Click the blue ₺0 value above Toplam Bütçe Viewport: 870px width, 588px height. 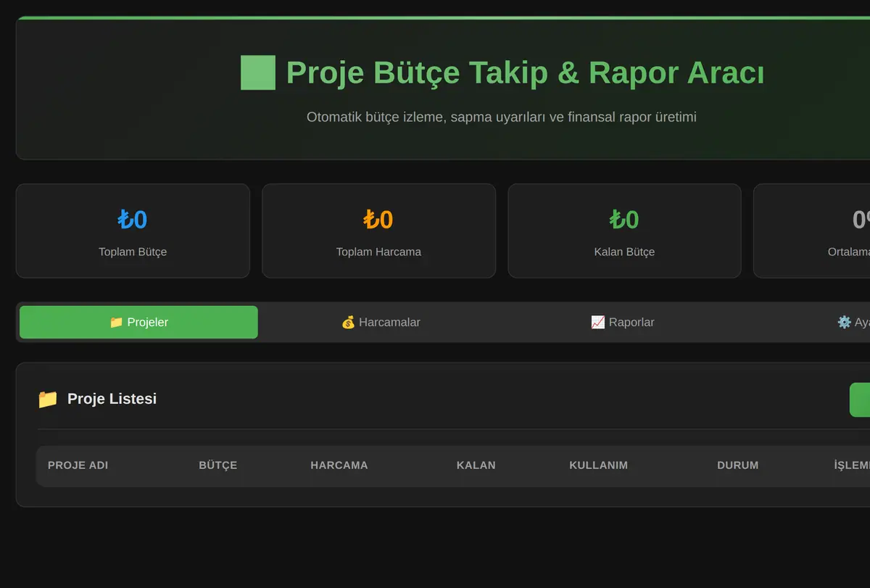click(133, 220)
